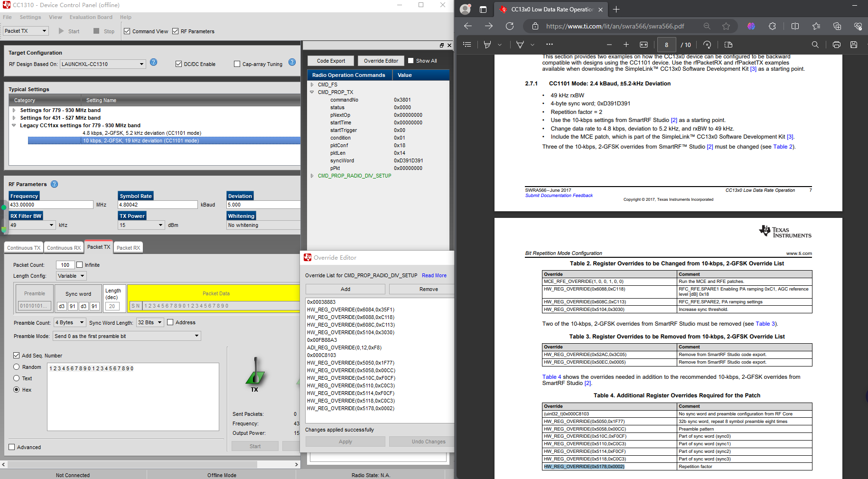Open help for RF Design Based On
Image resolution: width=868 pixels, height=479 pixels.
(x=154, y=62)
